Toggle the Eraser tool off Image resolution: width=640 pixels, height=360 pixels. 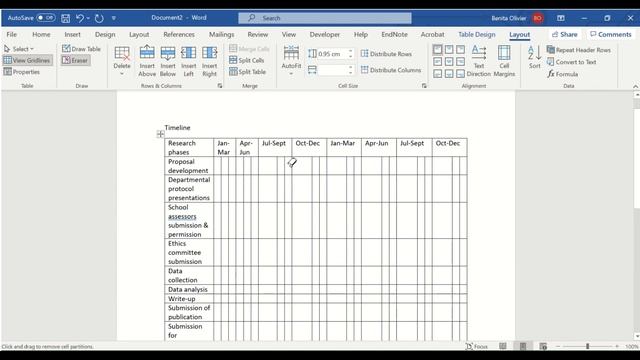75,60
